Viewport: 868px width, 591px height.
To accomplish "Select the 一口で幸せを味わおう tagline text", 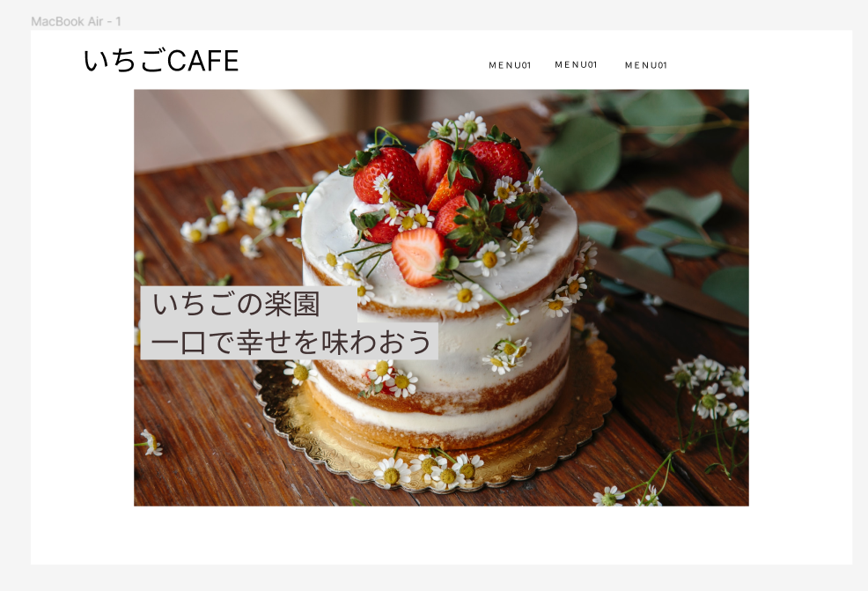I will [291, 342].
